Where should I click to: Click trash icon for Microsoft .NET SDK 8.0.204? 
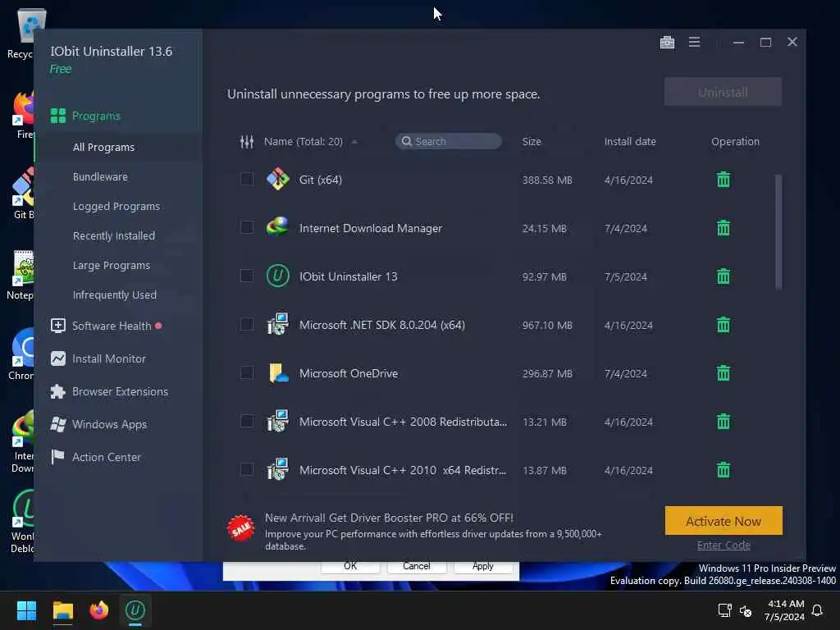(724, 325)
